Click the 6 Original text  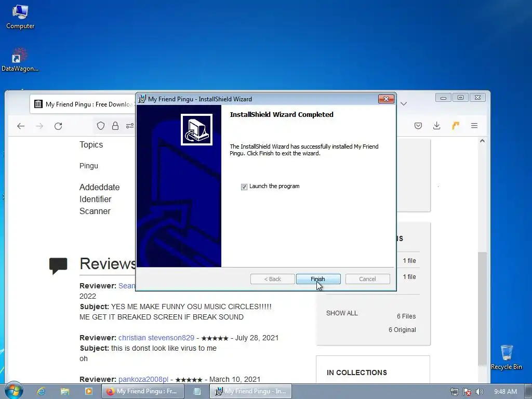pyautogui.click(x=402, y=330)
